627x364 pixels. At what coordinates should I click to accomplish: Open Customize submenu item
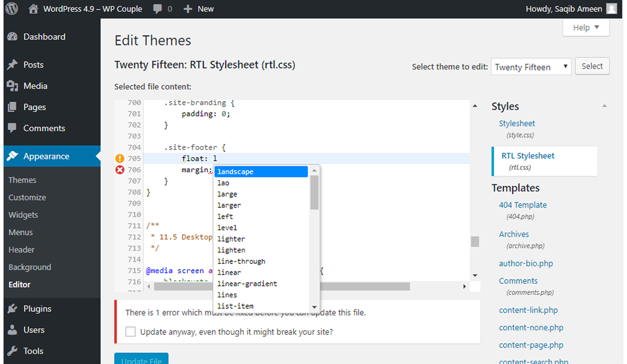point(27,197)
